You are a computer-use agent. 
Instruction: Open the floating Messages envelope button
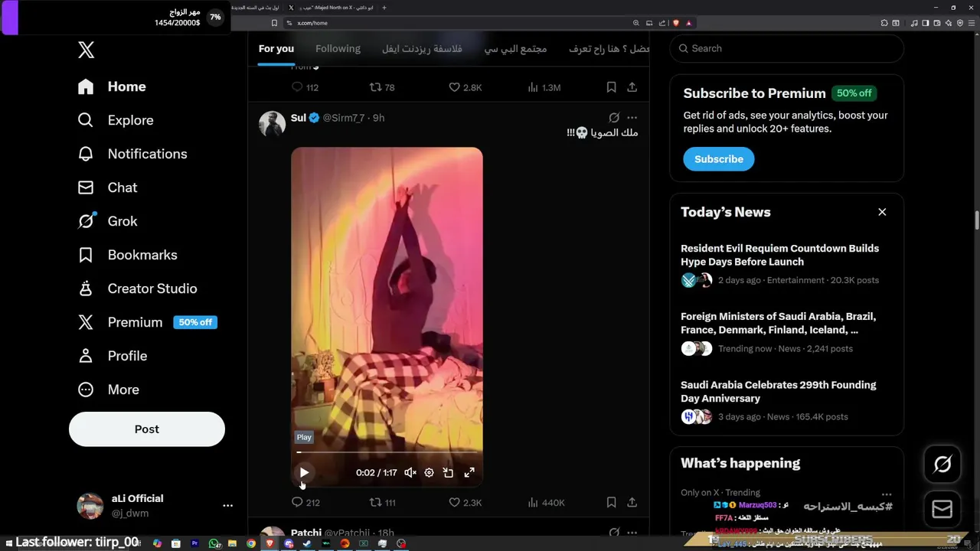pyautogui.click(x=942, y=509)
